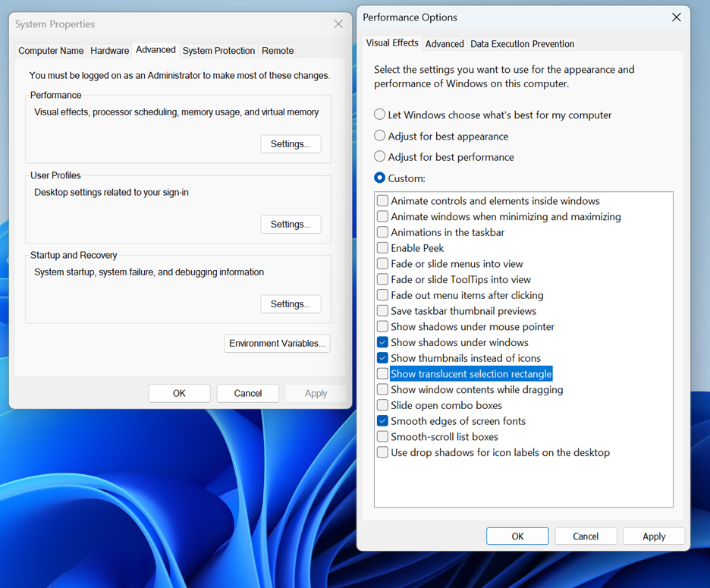Viewport: 710px width, 588px height.
Task: Close the Performance Options dialog
Action: click(x=676, y=17)
